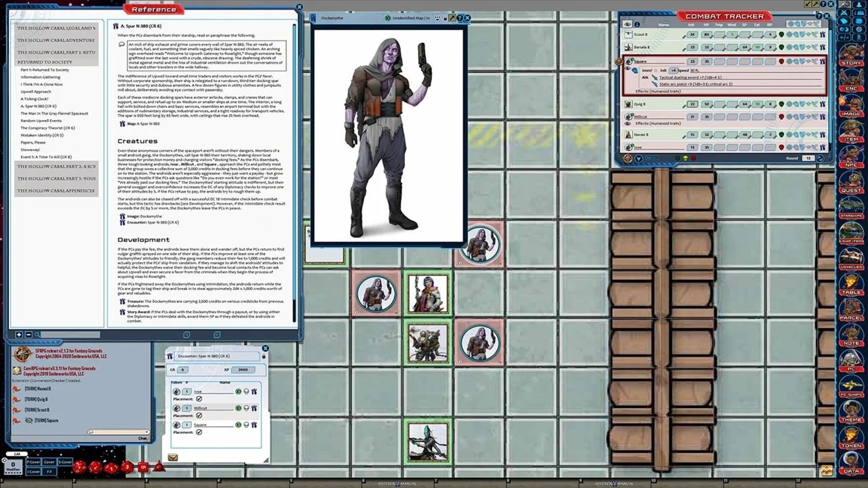Click the Cover modifier button
The height and width of the screenshot is (488, 868).
click(x=49, y=462)
